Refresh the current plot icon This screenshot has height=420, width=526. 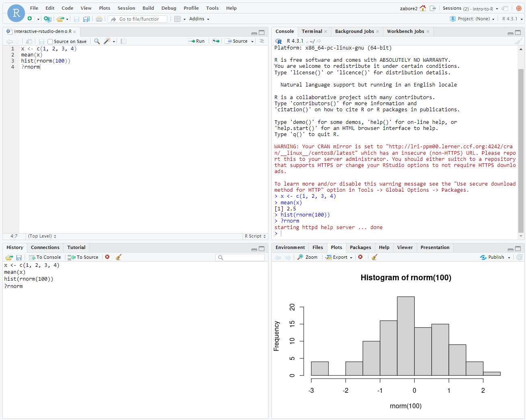(x=519, y=257)
